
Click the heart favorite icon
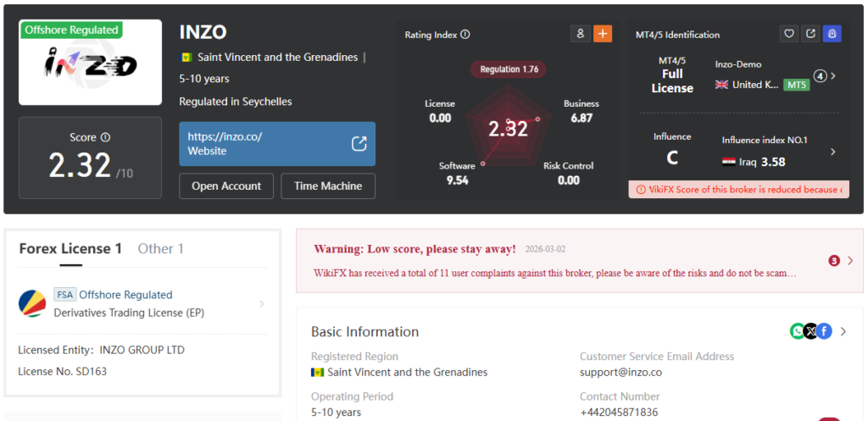pos(789,34)
